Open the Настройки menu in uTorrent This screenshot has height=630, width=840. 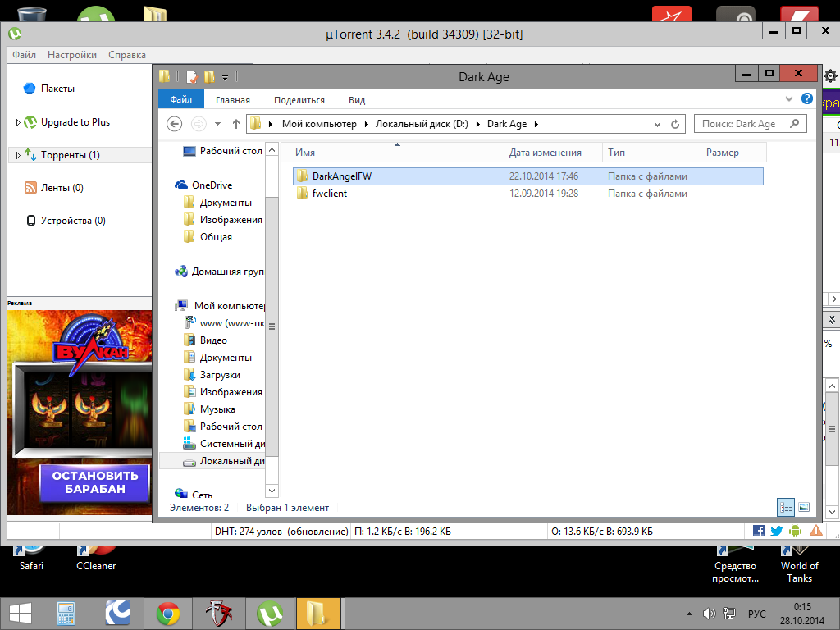point(72,55)
